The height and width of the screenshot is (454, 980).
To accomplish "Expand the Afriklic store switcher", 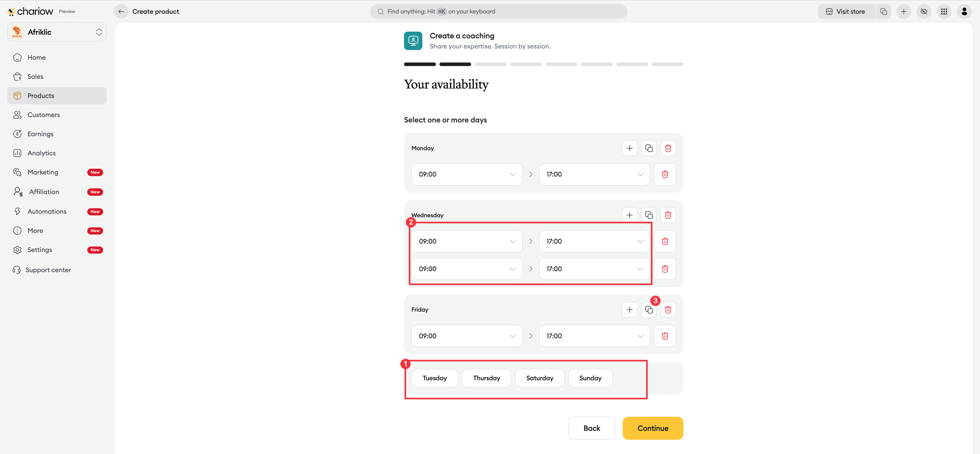I will (x=57, y=32).
